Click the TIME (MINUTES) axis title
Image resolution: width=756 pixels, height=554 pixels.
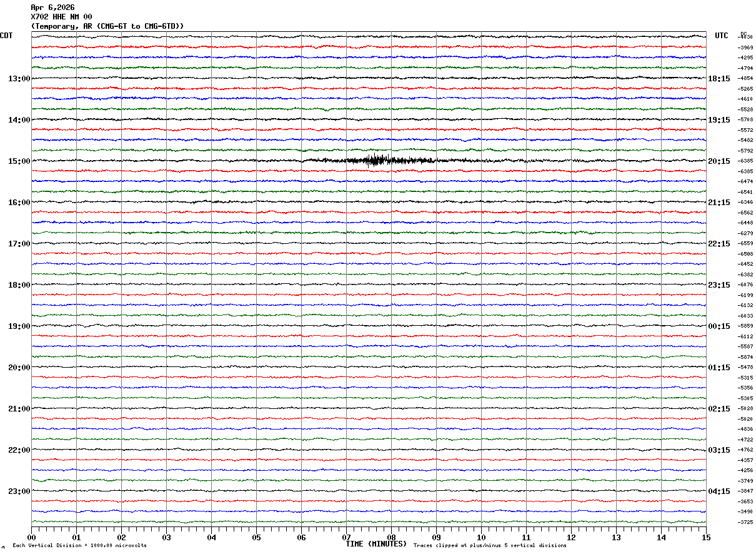[x=376, y=544]
